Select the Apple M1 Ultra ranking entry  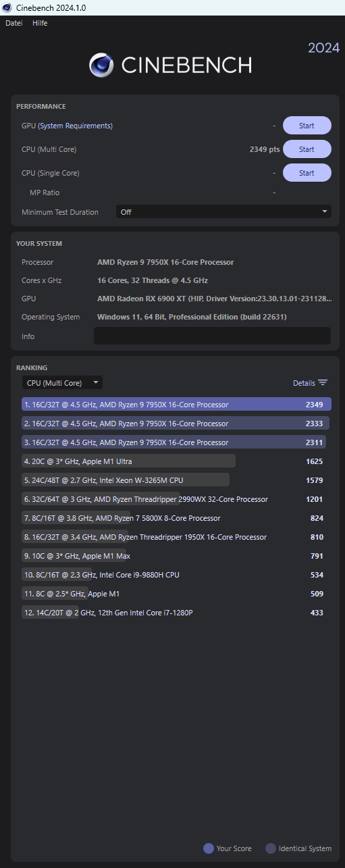pyautogui.click(x=176, y=461)
